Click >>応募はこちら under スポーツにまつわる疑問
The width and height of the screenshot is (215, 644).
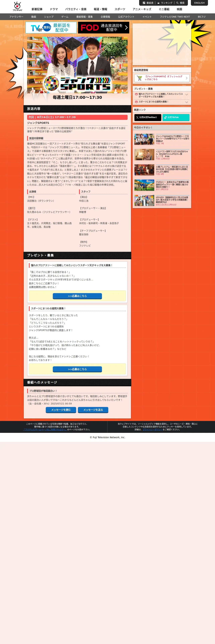click(x=77, y=369)
